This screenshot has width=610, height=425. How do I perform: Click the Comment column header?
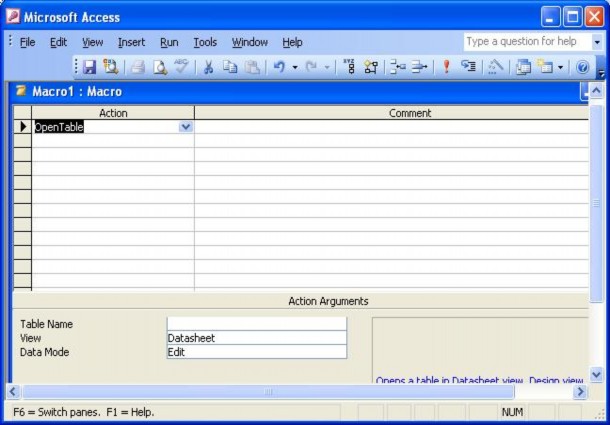tap(392, 113)
